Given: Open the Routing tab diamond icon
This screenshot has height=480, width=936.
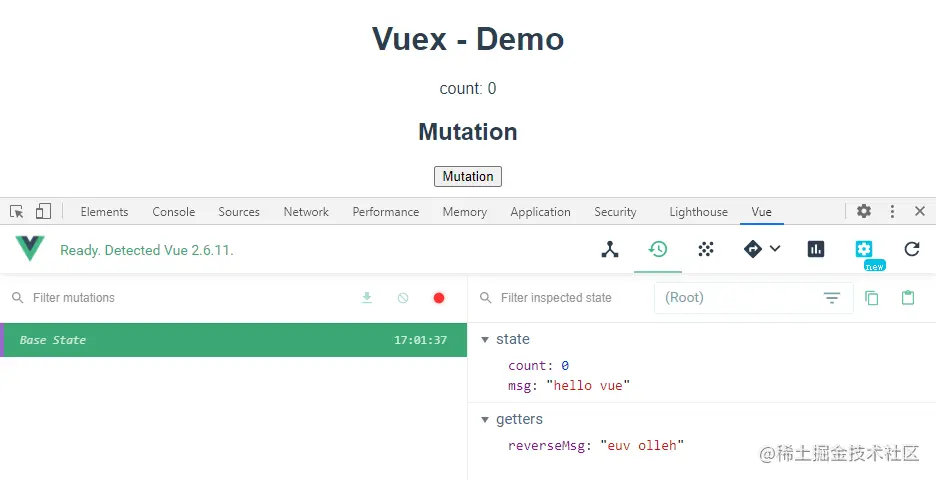Looking at the screenshot, I should pyautogui.click(x=753, y=249).
